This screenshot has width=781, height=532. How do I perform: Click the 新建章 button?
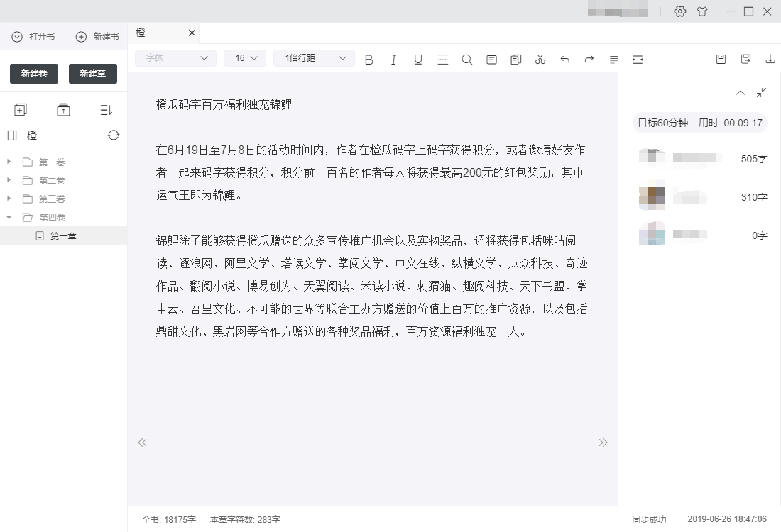pos(92,73)
